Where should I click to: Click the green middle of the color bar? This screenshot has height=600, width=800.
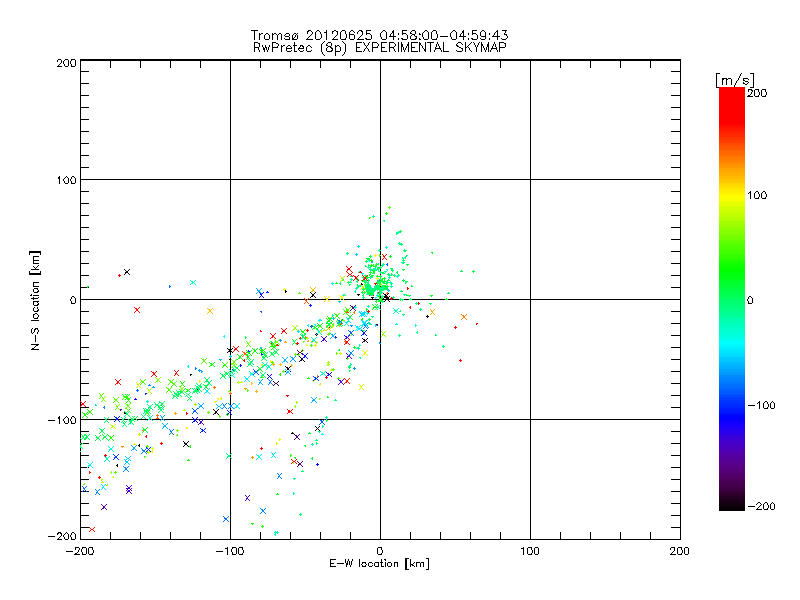pos(731,299)
